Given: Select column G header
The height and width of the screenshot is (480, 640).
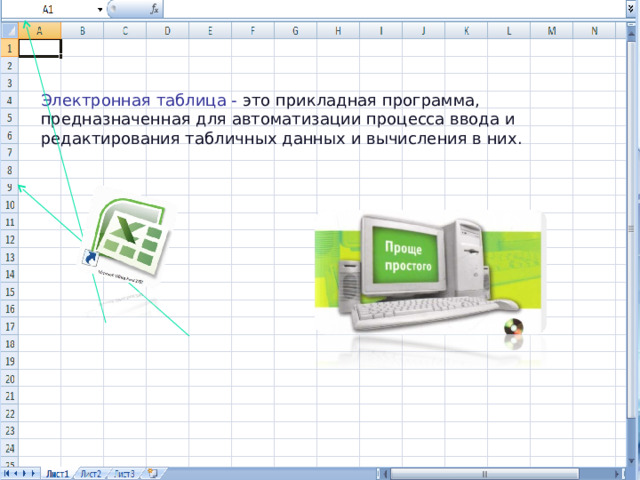Looking at the screenshot, I should (x=296, y=31).
